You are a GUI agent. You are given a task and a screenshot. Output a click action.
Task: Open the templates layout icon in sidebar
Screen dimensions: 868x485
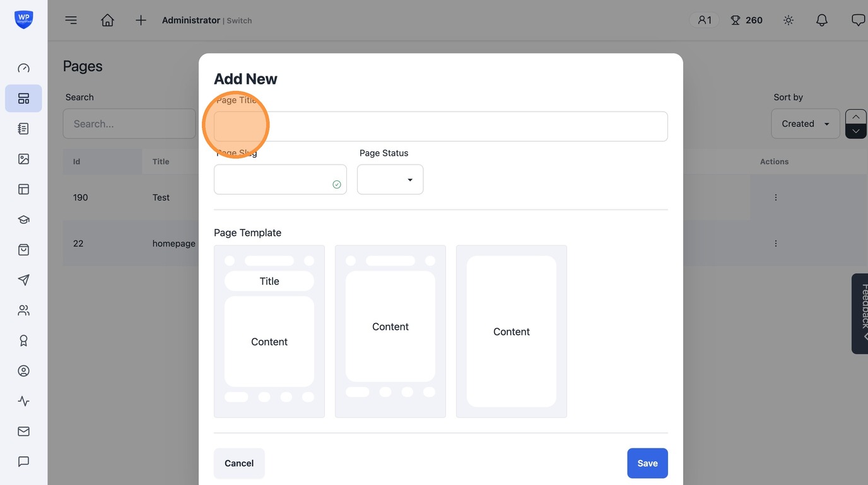click(x=23, y=189)
